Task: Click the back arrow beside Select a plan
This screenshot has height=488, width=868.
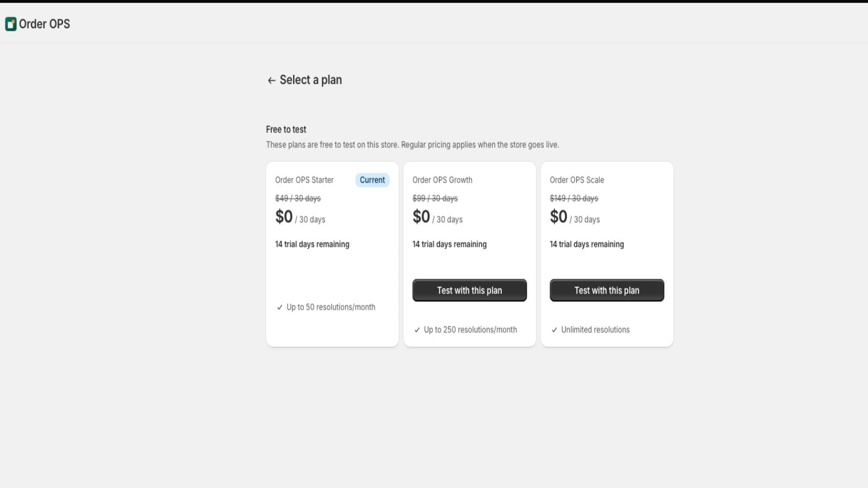Action: coord(272,80)
